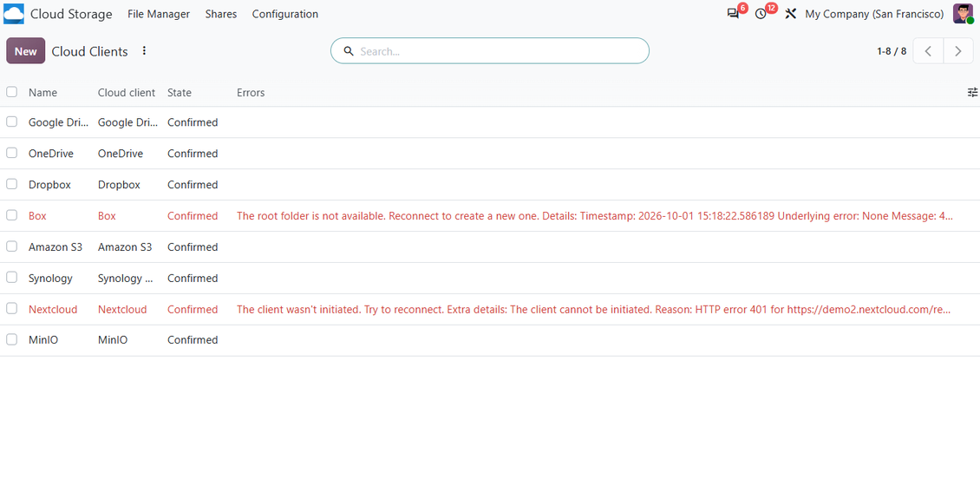The image size is (980, 486).
Task: Check the Synology row checkbox
Action: click(x=12, y=278)
